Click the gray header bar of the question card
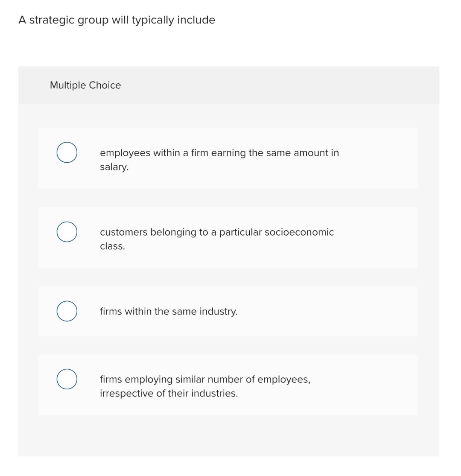The width and height of the screenshot is (461, 476). point(229,85)
